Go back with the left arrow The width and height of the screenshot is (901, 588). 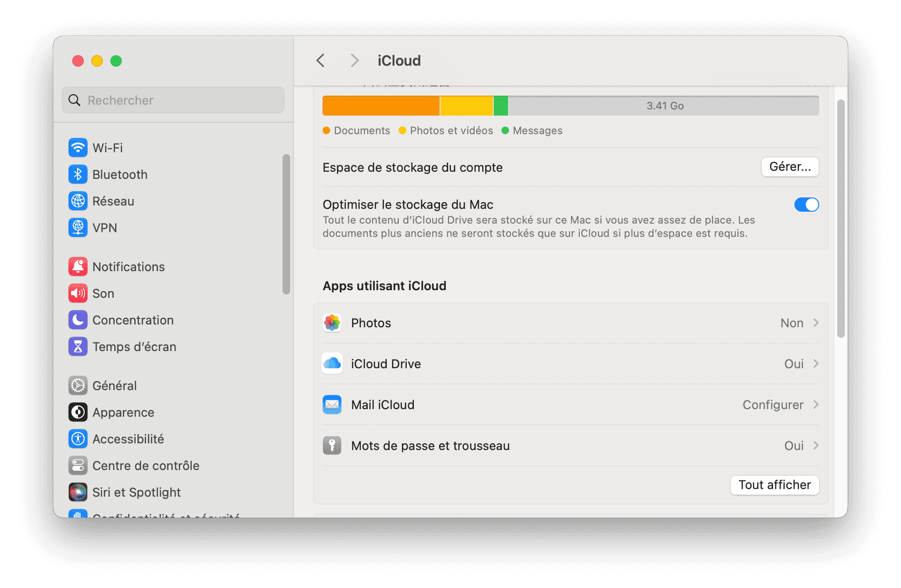[x=321, y=60]
